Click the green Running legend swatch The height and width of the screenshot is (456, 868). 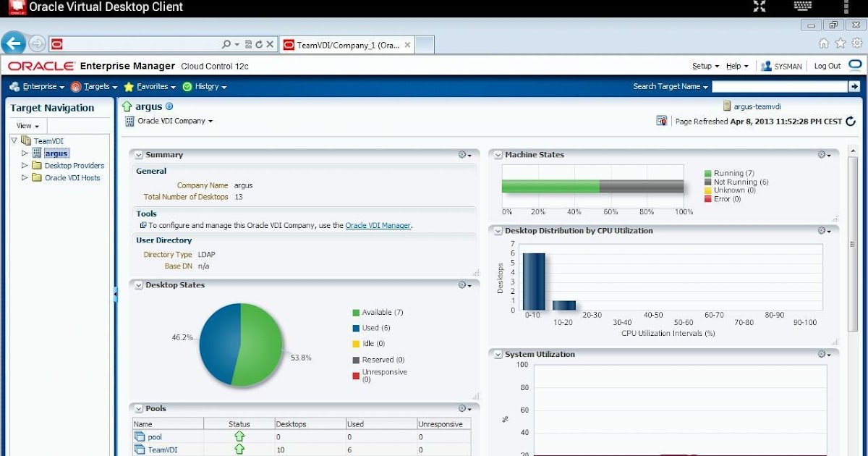pyautogui.click(x=708, y=174)
